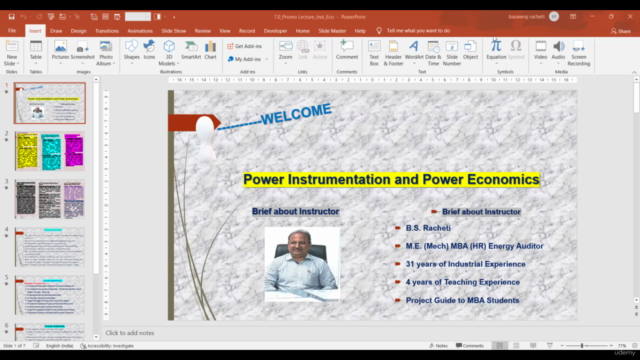The width and height of the screenshot is (640, 360).
Task: Click the Action star icon
Action: [320, 46]
